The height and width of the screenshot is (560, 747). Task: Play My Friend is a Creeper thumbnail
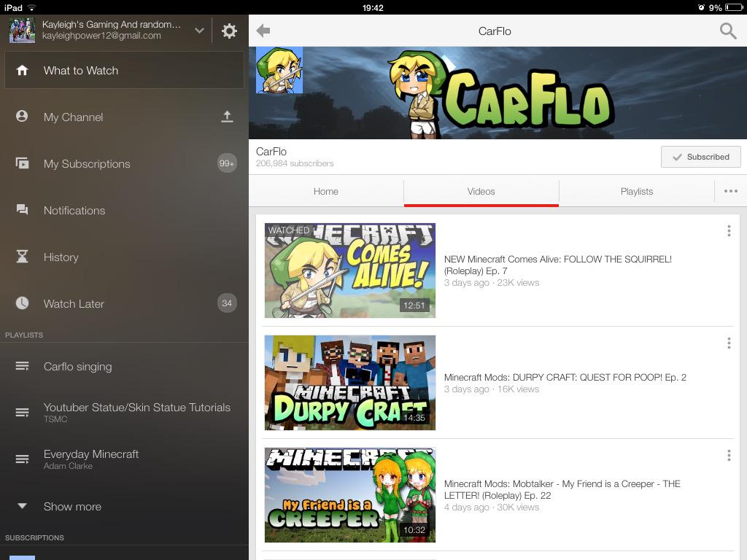(350, 495)
